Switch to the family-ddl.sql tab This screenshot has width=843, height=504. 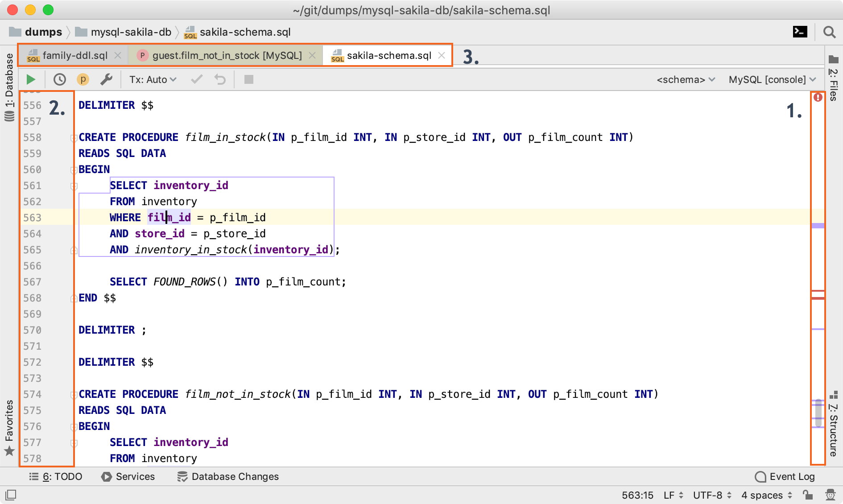74,55
